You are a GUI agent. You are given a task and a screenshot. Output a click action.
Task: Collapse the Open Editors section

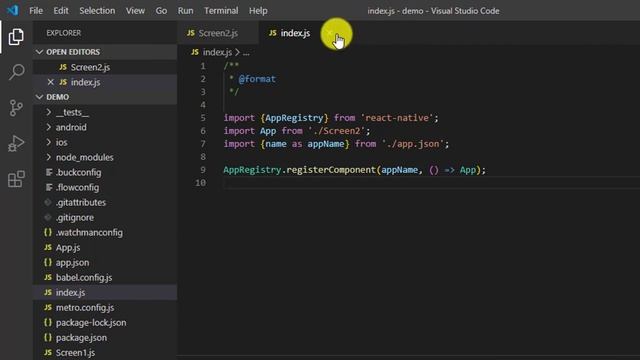pyautogui.click(x=40, y=52)
